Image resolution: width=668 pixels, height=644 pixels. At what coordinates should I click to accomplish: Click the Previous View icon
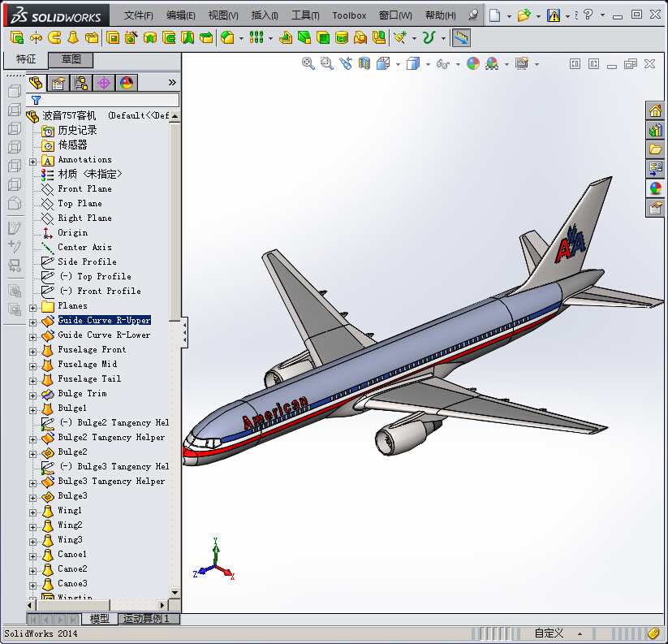346,64
